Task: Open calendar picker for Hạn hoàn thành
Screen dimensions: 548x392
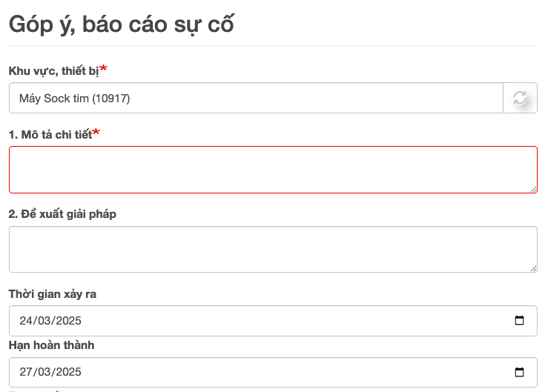Action: (519, 372)
